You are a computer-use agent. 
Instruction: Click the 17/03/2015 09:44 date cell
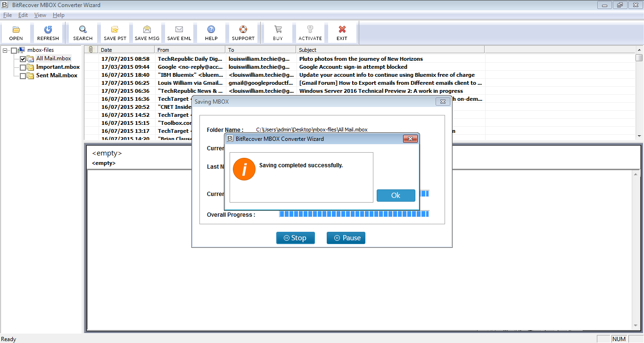point(125,67)
